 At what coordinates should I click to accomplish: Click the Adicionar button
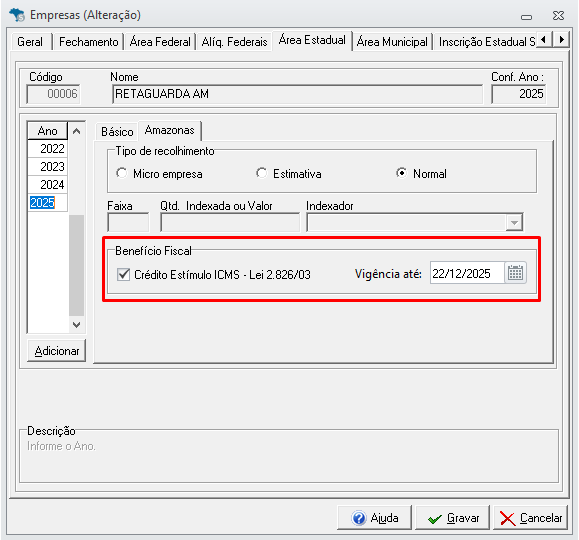[56, 351]
